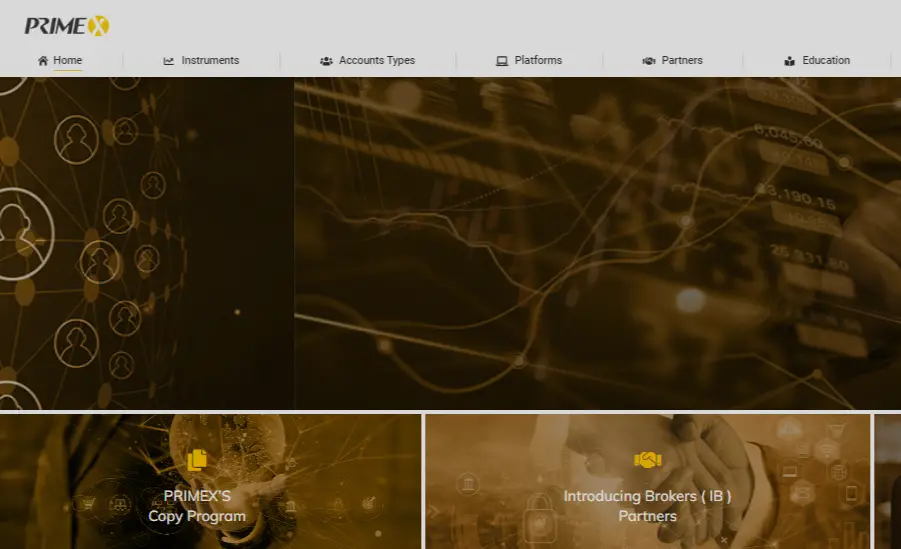Click the house icon next to Home
Screen dimensions: 901x549
43,60
